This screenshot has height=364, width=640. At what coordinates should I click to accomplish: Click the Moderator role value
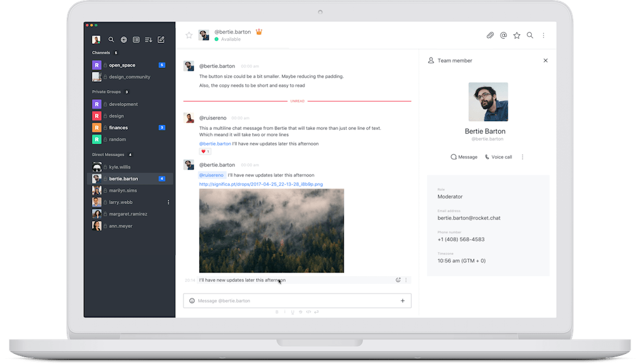[450, 197]
